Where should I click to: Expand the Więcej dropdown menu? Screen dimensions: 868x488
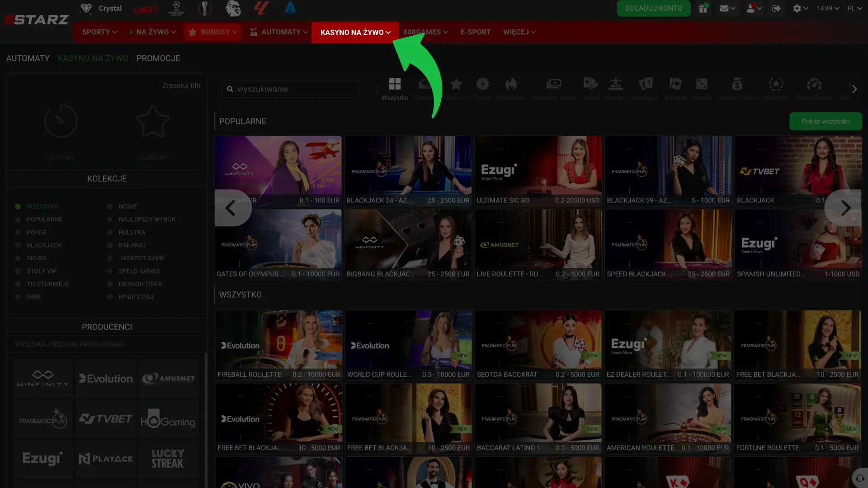[519, 32]
